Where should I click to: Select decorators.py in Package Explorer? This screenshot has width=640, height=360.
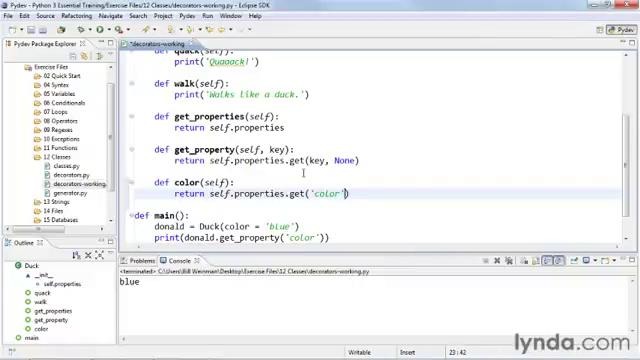tap(71, 175)
